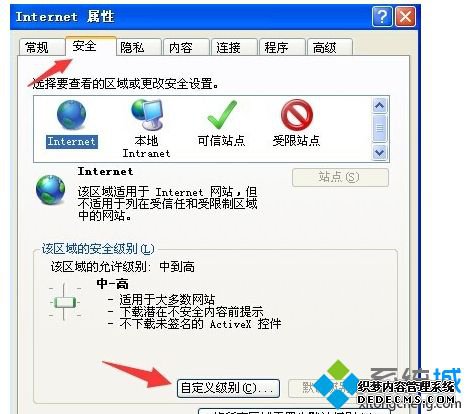
Task: Click down arrow in zone list scrollbar
Action: click(x=379, y=153)
